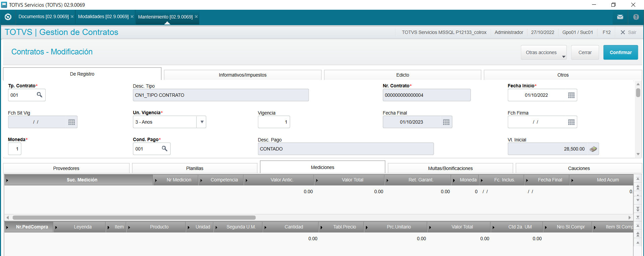The image size is (644, 256).
Task: Expand the Un. Vigencia dropdown arrow
Action: coord(202,122)
